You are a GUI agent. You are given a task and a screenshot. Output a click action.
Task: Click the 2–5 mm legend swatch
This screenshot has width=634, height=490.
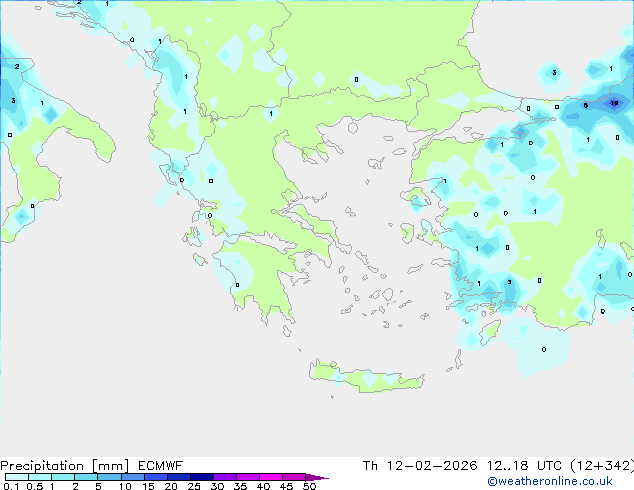click(86, 477)
